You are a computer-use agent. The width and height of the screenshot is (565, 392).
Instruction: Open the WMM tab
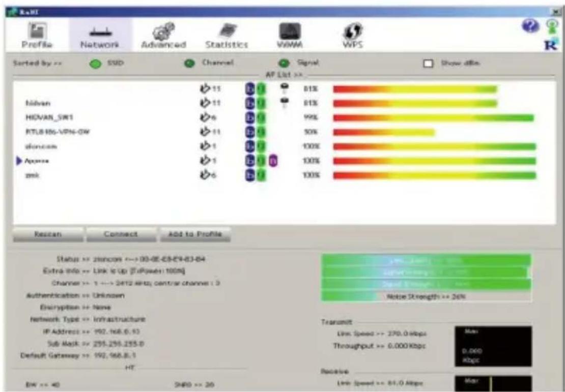tap(290, 35)
